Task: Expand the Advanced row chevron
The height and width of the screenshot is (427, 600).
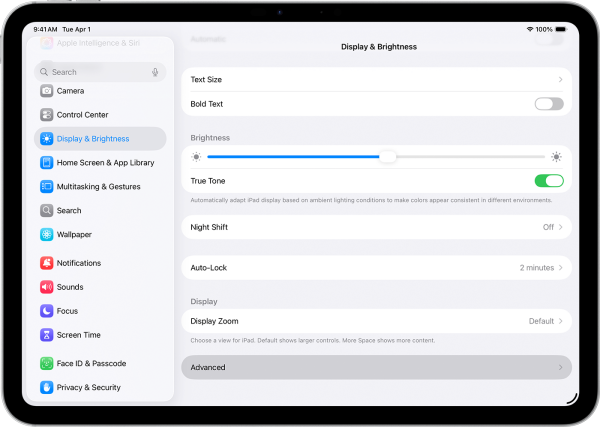Action: (560, 367)
